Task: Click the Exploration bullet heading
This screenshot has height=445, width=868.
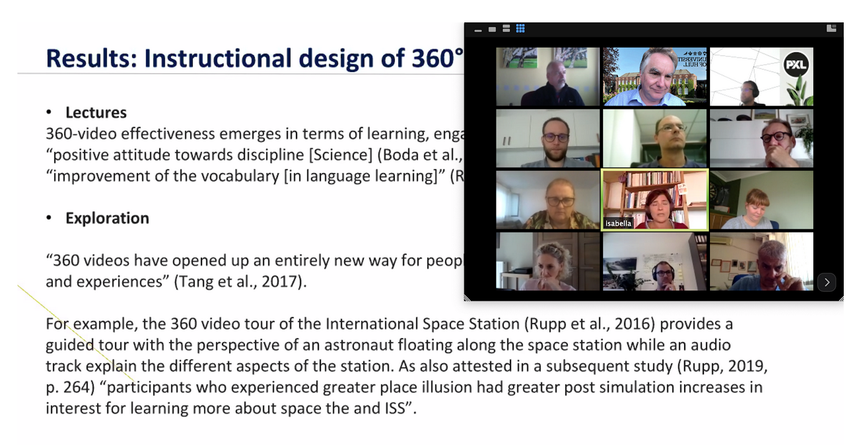Action: coord(107,218)
